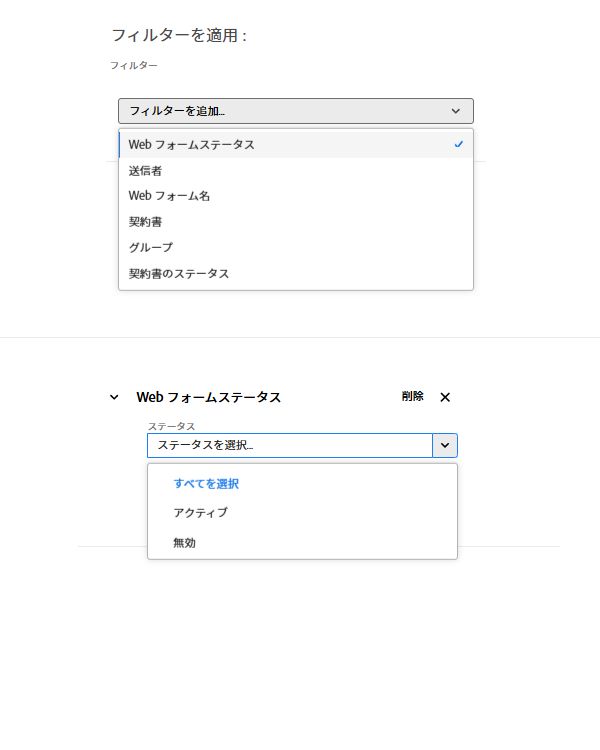Select 契約書 in the filter list

tap(296, 222)
